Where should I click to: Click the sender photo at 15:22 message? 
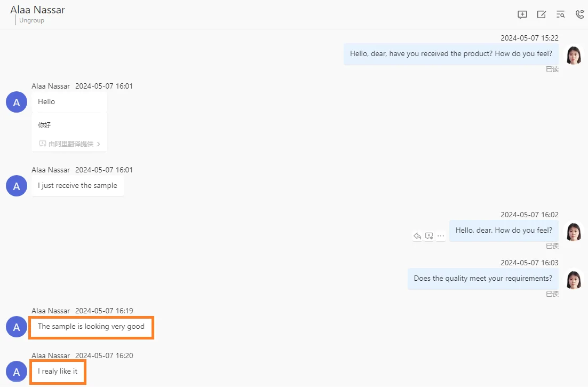tap(574, 54)
